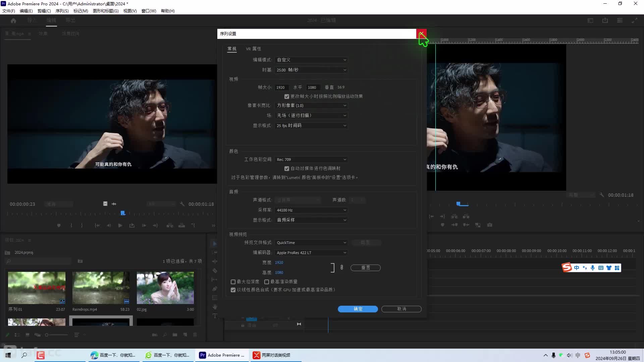Open 采样率 dropdown 44100 Hz
This screenshot has width=644, height=362.
pos(311,210)
